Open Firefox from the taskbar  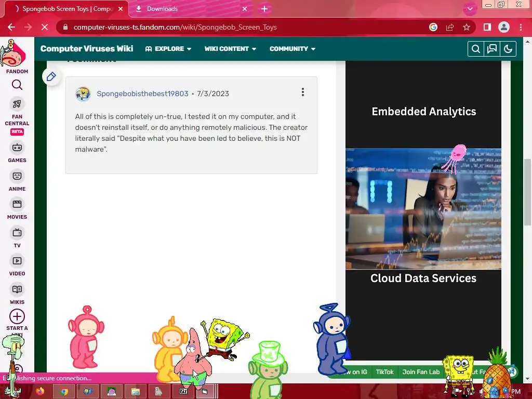(x=40, y=391)
